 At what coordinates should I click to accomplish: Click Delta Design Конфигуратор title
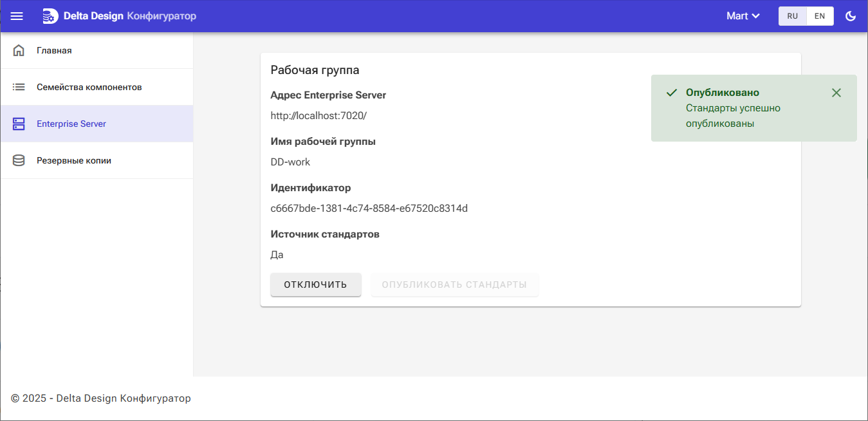point(130,16)
